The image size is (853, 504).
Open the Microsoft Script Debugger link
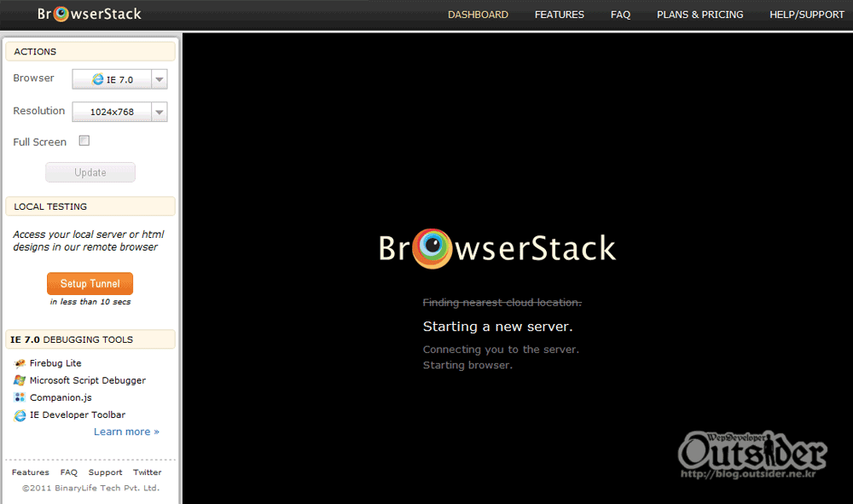pos(88,380)
